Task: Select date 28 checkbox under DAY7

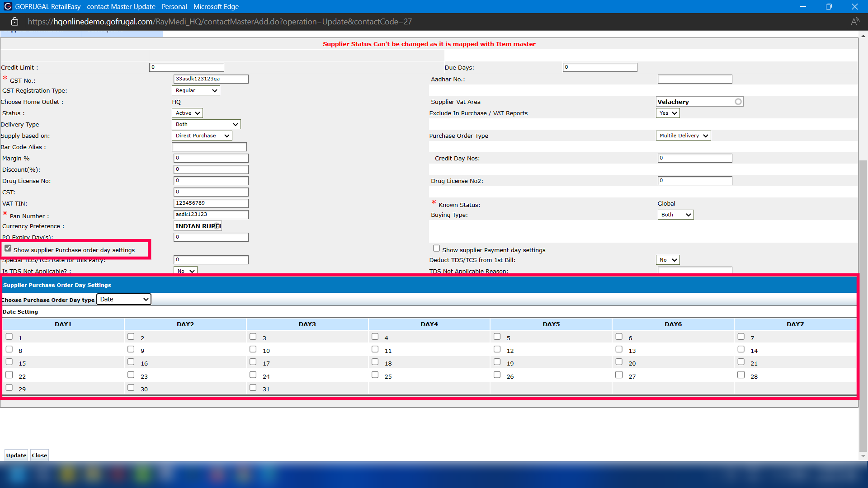Action: point(741,375)
